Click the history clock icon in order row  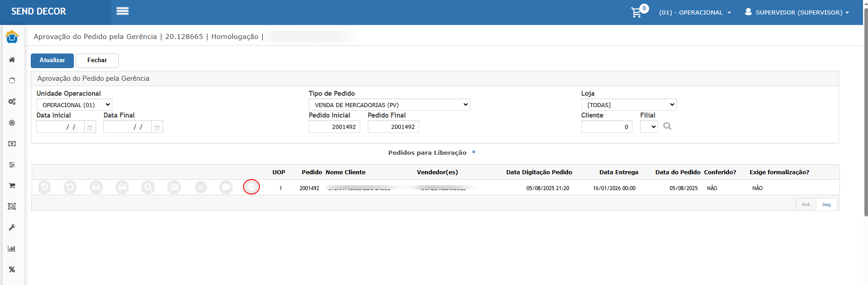click(44, 187)
